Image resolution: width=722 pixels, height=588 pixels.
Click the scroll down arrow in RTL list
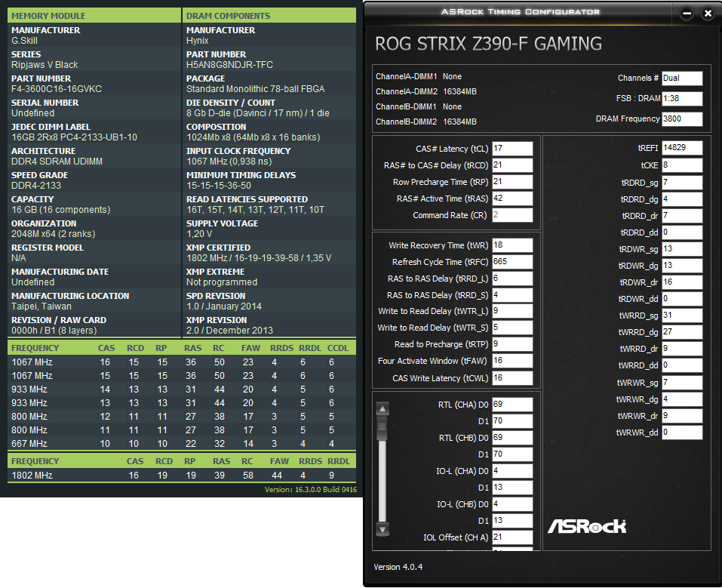(383, 529)
